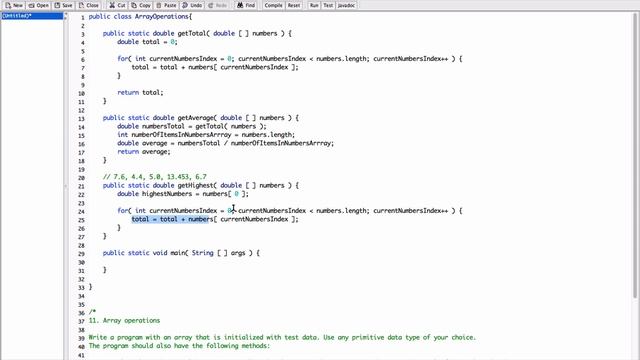Paste from the clipboard
The width and height of the screenshot is (640, 360).
[167, 5]
